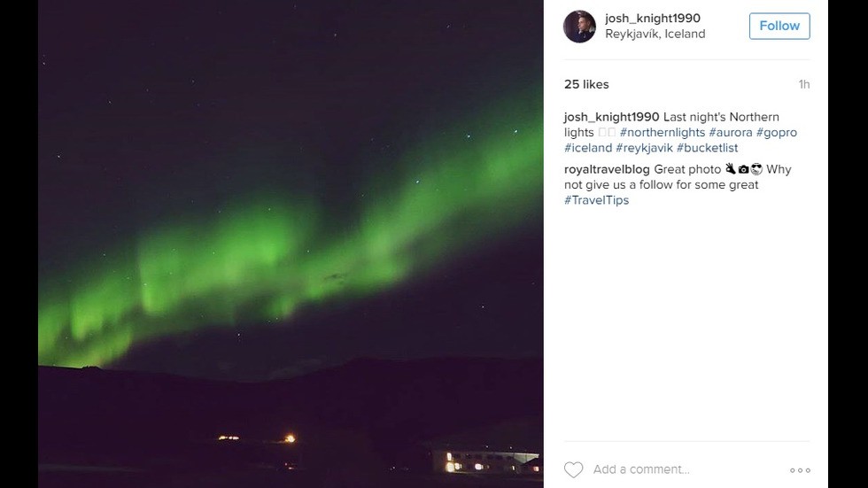
Task: Open the #bucketlist hashtag
Action: click(x=707, y=148)
